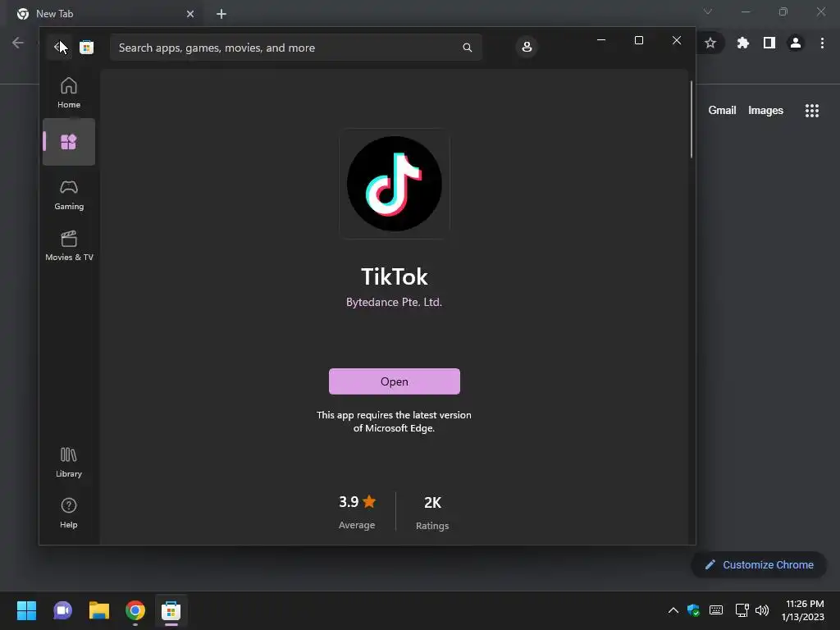Open the Windows Start menu

coord(26,610)
